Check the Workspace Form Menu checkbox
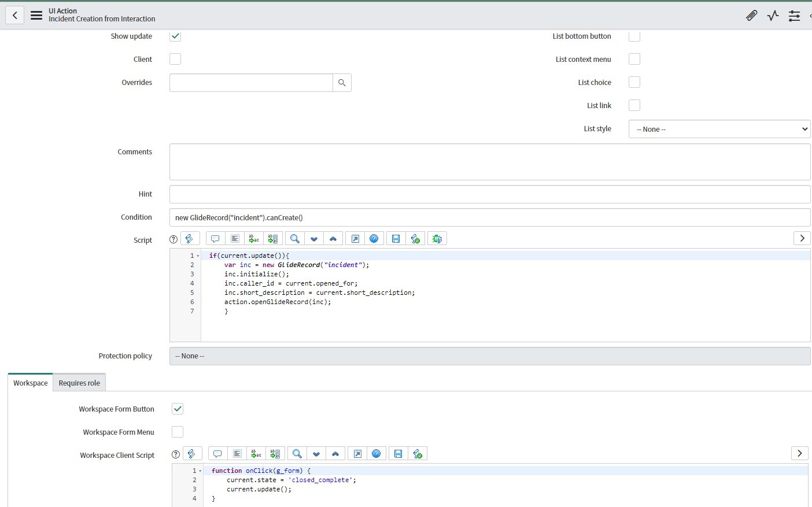Image resolution: width=812 pixels, height=507 pixels. point(178,432)
